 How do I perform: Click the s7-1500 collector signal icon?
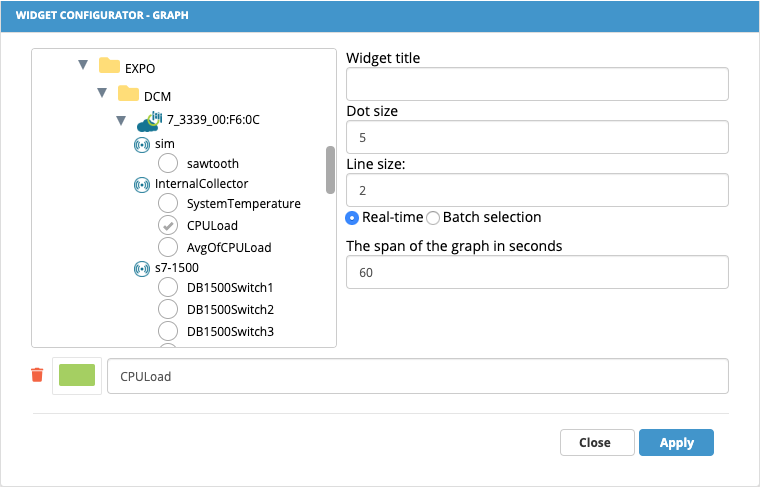[142, 268]
